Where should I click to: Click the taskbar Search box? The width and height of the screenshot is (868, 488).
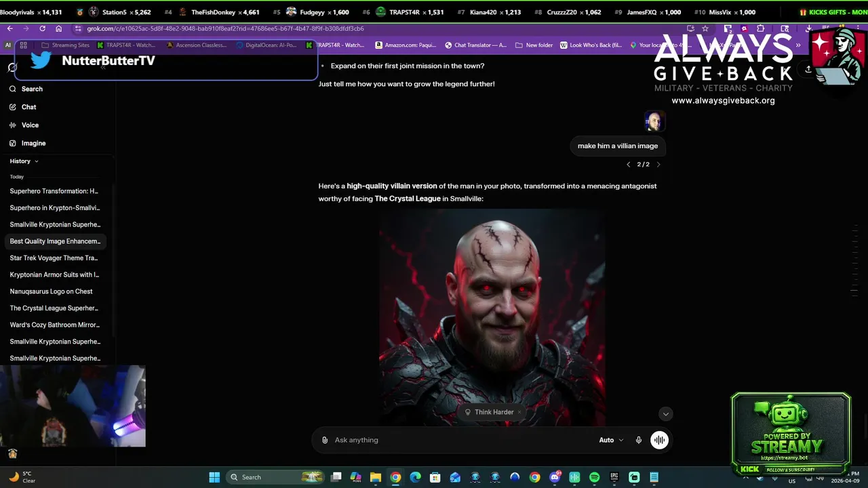click(x=277, y=477)
